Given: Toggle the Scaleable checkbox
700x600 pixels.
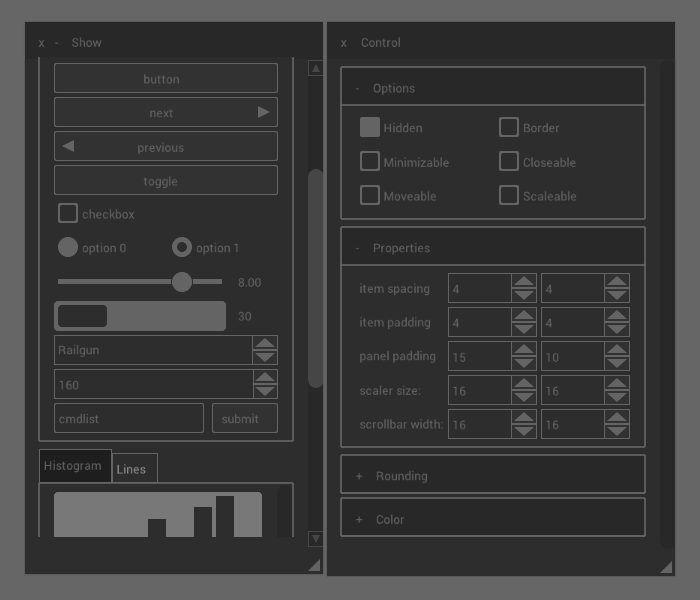Looking at the screenshot, I should (509, 195).
